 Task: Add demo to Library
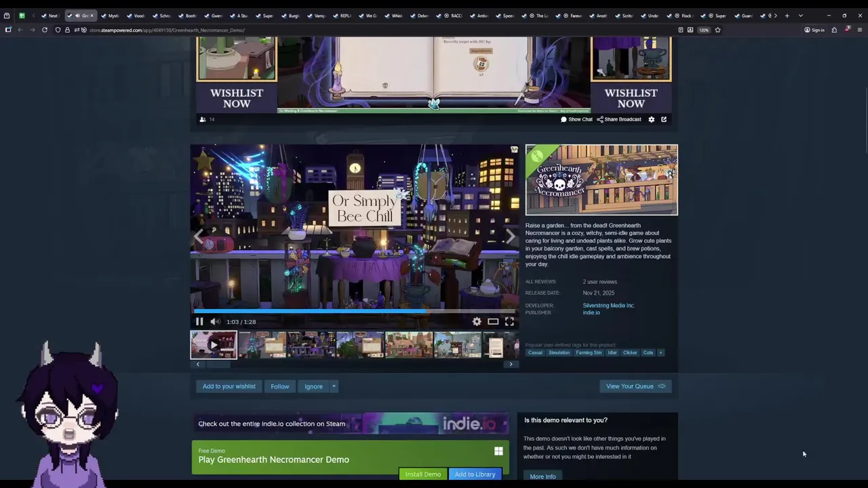tap(475, 474)
